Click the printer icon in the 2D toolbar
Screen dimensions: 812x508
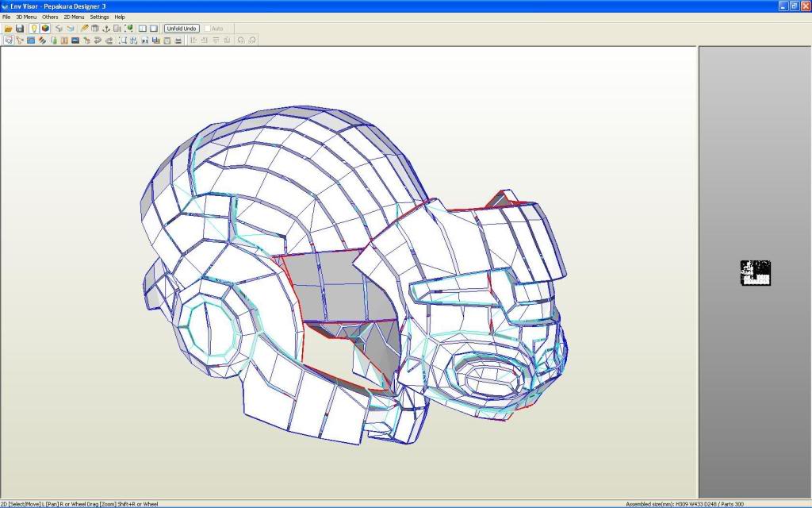pos(178,40)
